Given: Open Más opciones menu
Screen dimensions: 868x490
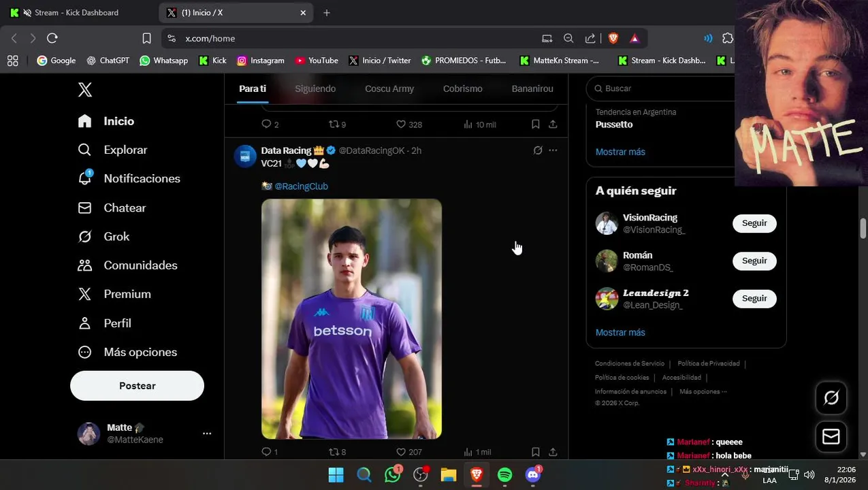Looking at the screenshot, I should coord(127,352).
